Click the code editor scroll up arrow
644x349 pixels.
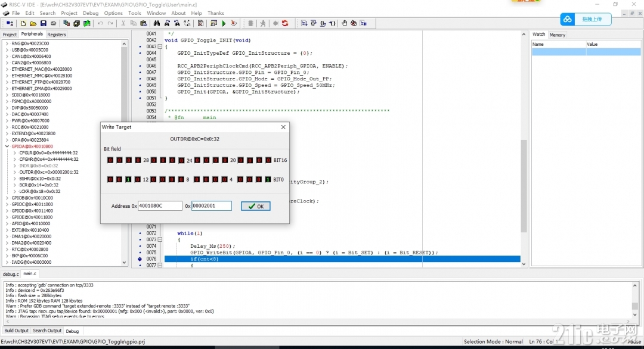coord(524,35)
